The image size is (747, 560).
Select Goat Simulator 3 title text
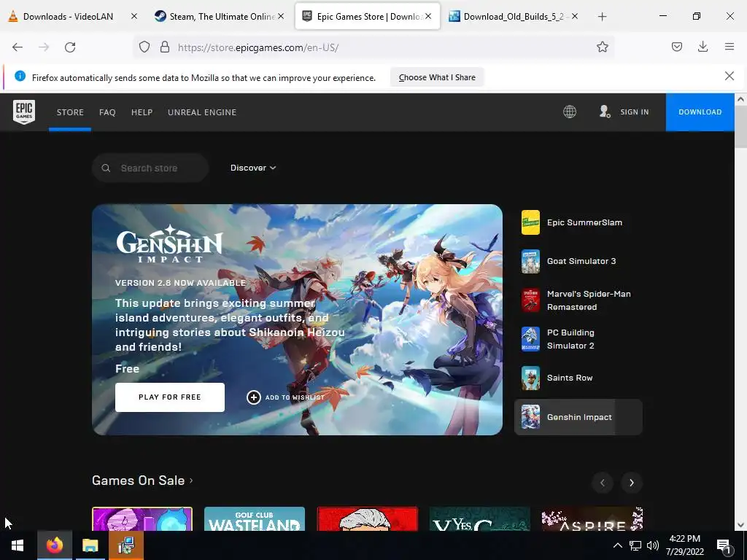pyautogui.click(x=581, y=261)
